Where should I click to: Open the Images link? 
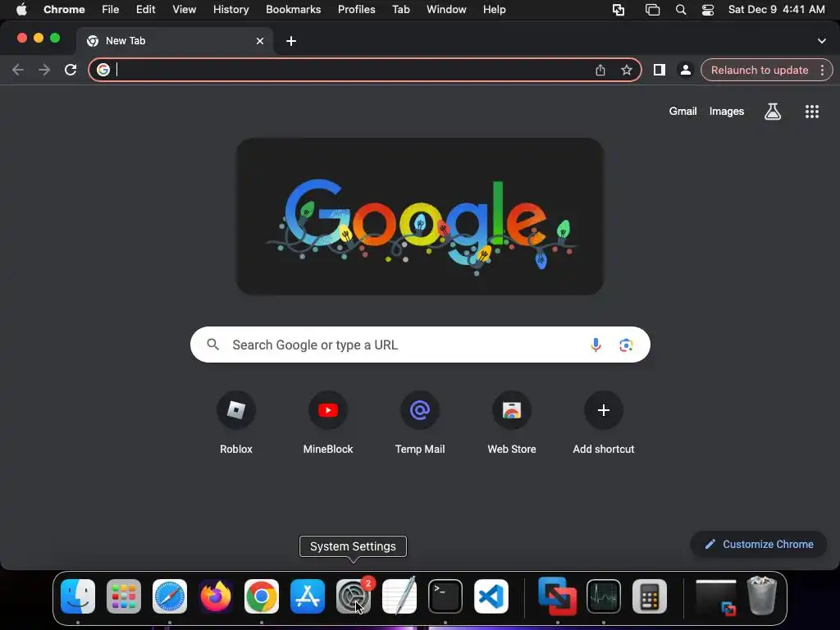point(727,112)
